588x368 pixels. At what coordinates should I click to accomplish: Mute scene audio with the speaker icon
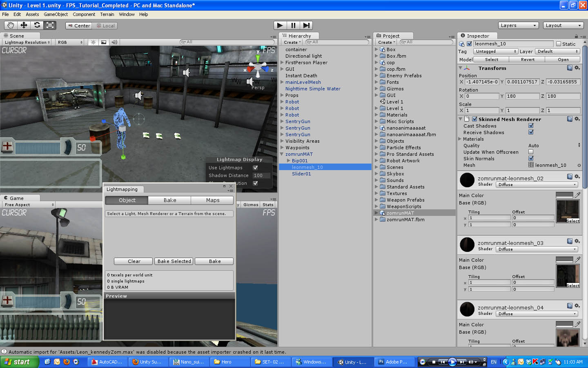click(x=114, y=42)
